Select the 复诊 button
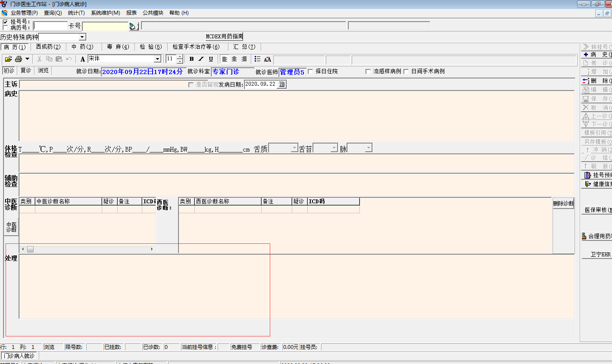Viewport: 612px width, 364px height. [x=26, y=71]
